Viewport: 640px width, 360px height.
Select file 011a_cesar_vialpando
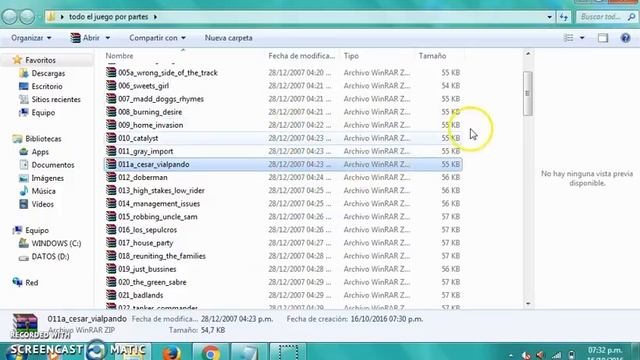[x=283, y=164]
